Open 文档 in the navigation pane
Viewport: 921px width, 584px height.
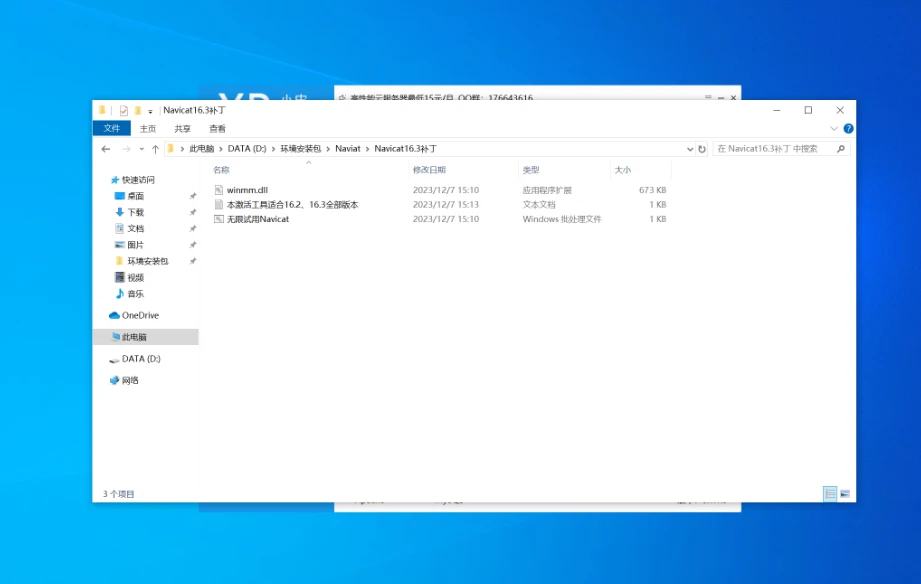tap(136, 229)
